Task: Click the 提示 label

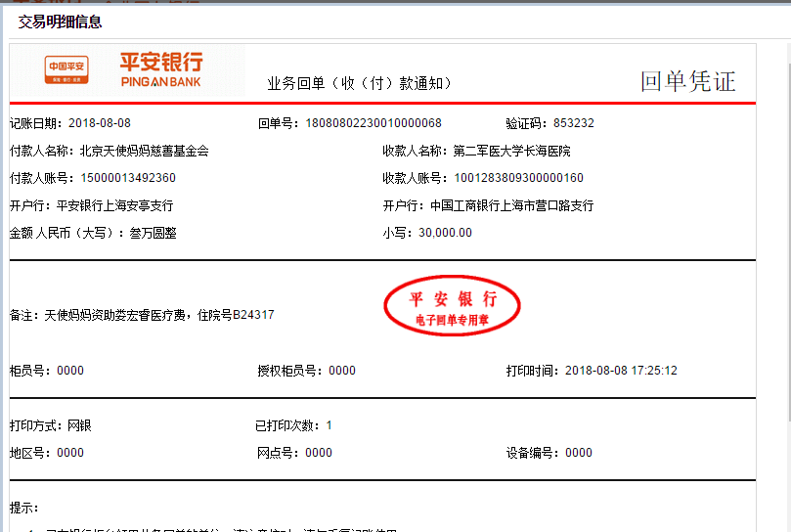Action: click(23, 508)
